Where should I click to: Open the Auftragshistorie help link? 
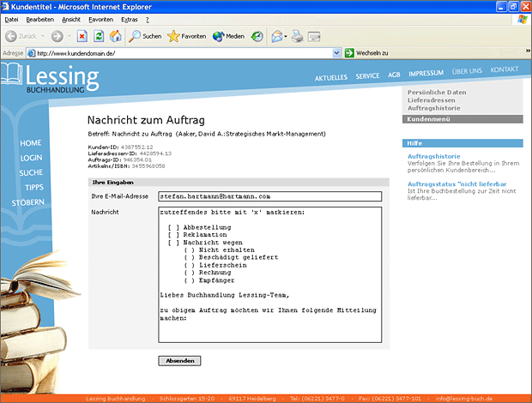(x=434, y=156)
